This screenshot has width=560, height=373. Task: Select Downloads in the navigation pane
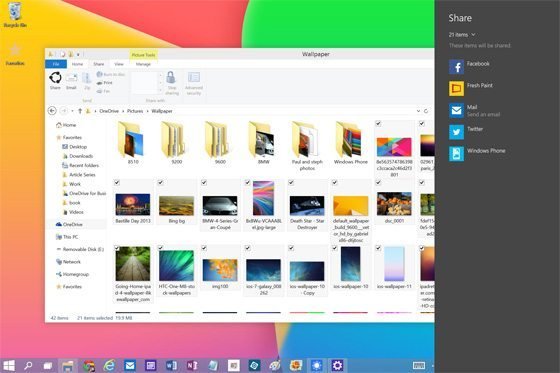78,156
